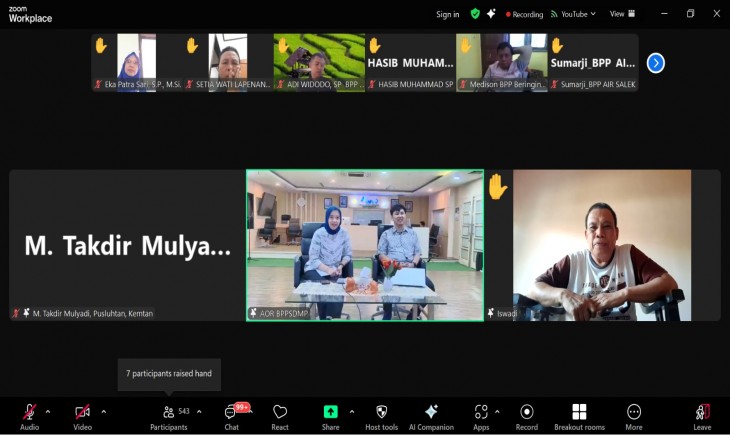Click muted mic icon on M. Takdir Mulyadi label
This screenshot has width=730, height=435.
pos(16,313)
